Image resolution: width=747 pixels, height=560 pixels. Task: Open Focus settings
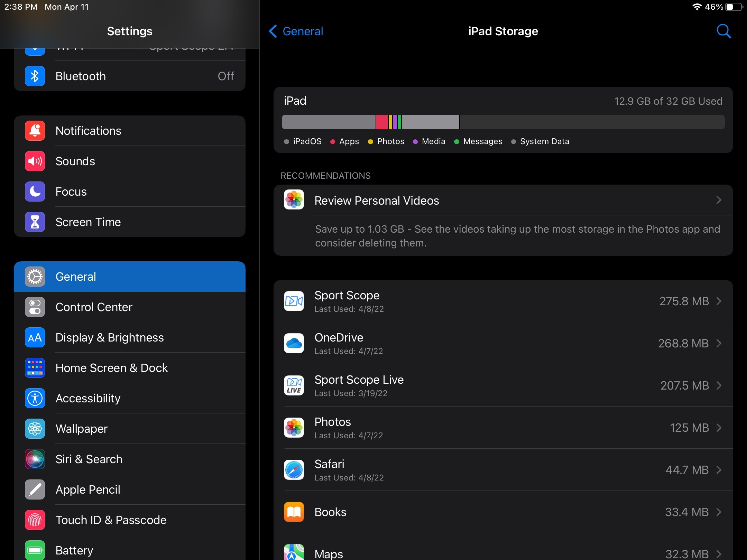point(130,192)
